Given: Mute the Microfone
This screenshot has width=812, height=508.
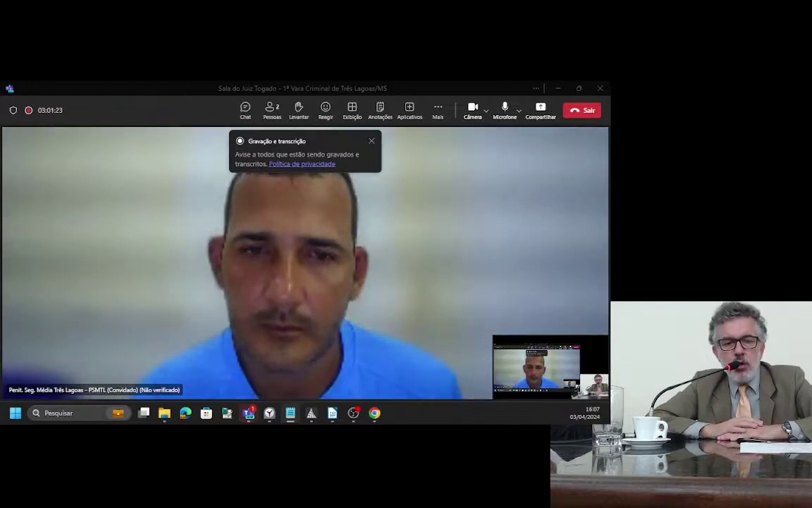Looking at the screenshot, I should [x=505, y=110].
